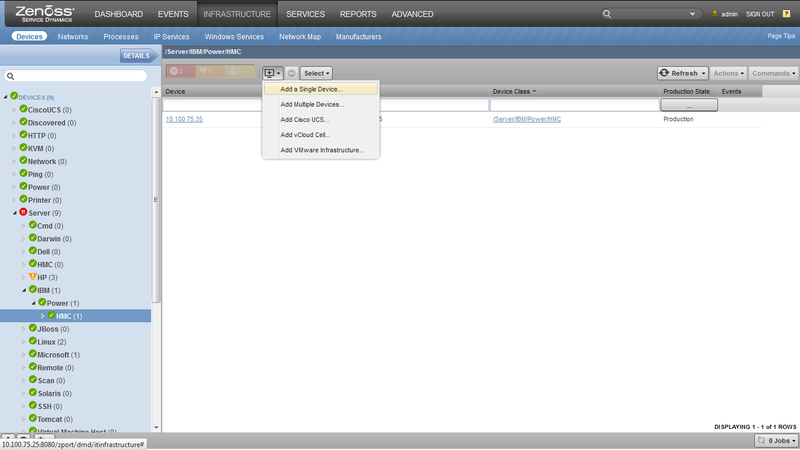Click the green status icon beside Solaris

pyautogui.click(x=33, y=392)
